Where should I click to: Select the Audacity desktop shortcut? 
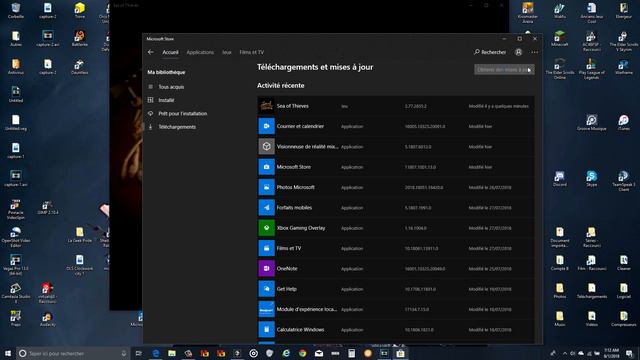pos(48,319)
